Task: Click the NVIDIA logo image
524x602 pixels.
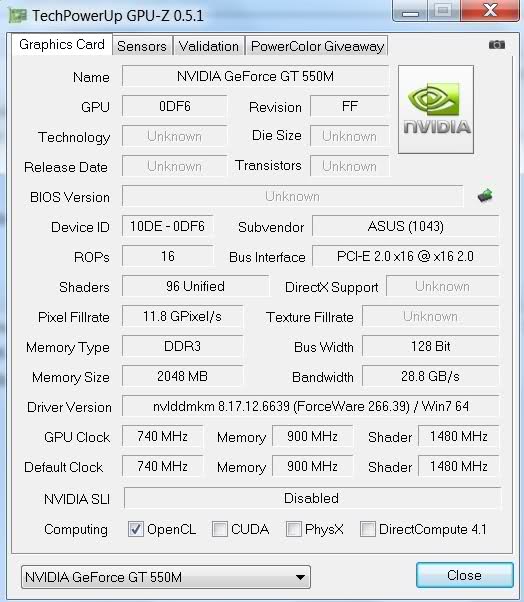Action: (x=436, y=109)
